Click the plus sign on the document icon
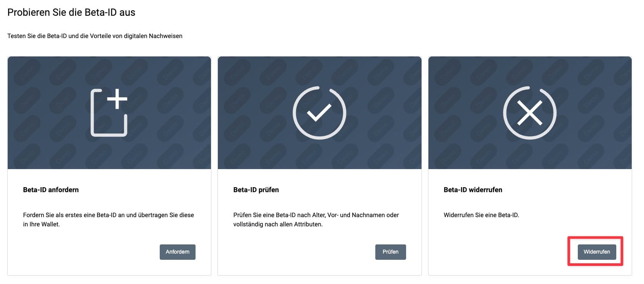Image resolution: width=644 pixels, height=284 pixels. point(117,99)
